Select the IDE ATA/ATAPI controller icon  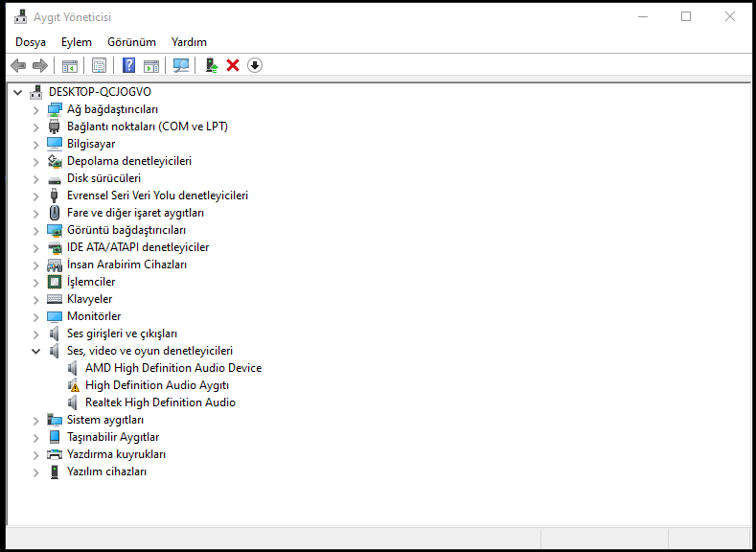[x=55, y=248]
